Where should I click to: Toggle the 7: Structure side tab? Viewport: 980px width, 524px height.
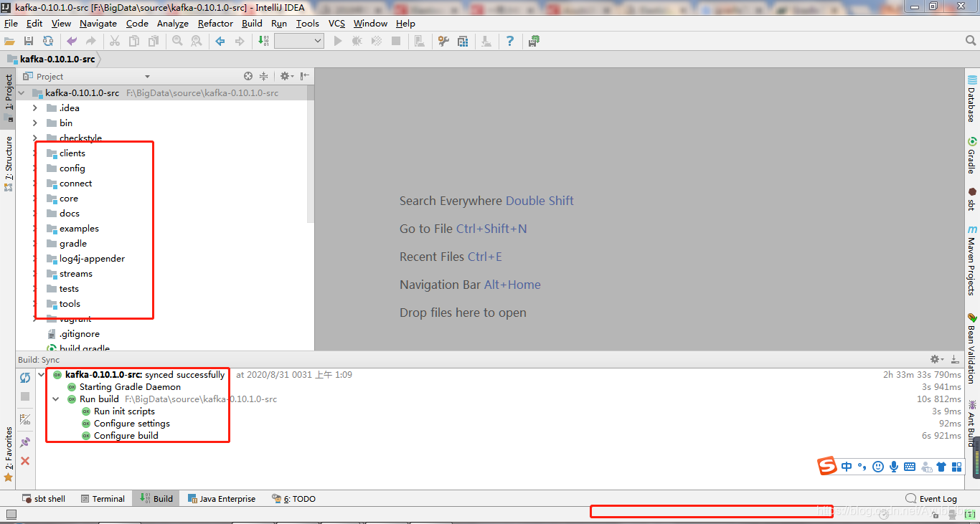8,163
